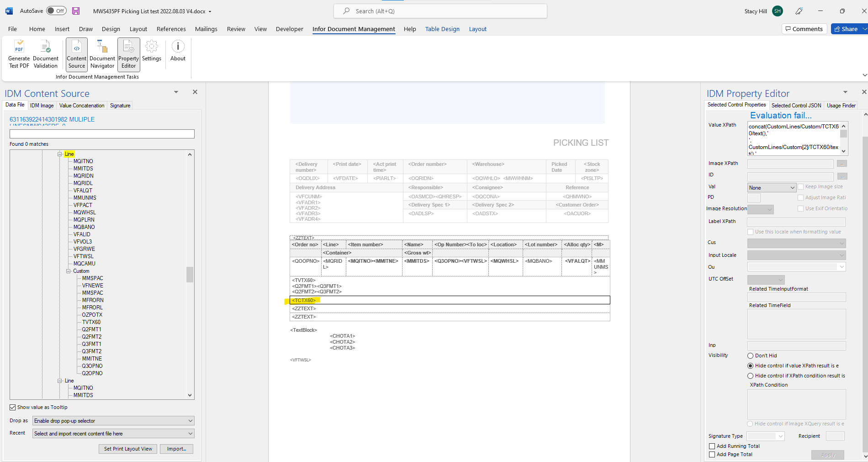Open the Stacy Hill account avatar

tap(778, 11)
